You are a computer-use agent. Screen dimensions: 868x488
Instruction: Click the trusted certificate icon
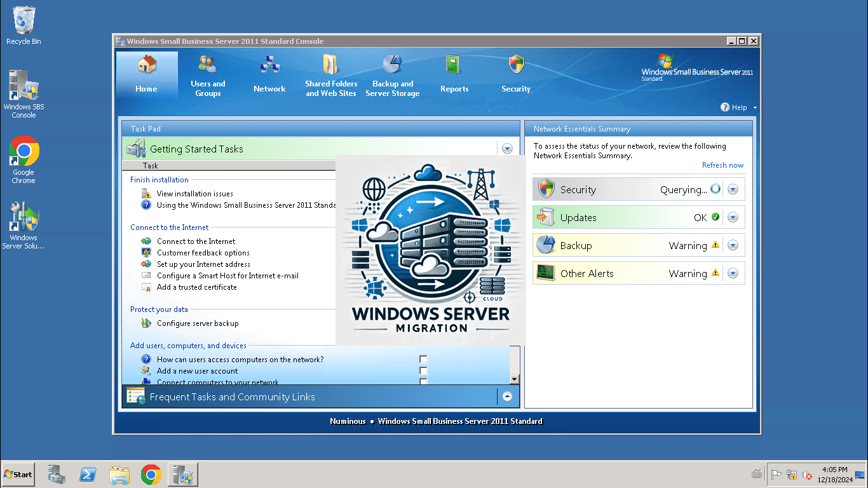point(146,287)
